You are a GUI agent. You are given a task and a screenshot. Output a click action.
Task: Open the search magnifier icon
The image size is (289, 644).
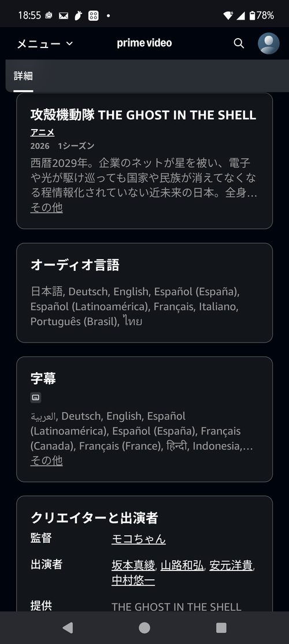pyautogui.click(x=239, y=43)
